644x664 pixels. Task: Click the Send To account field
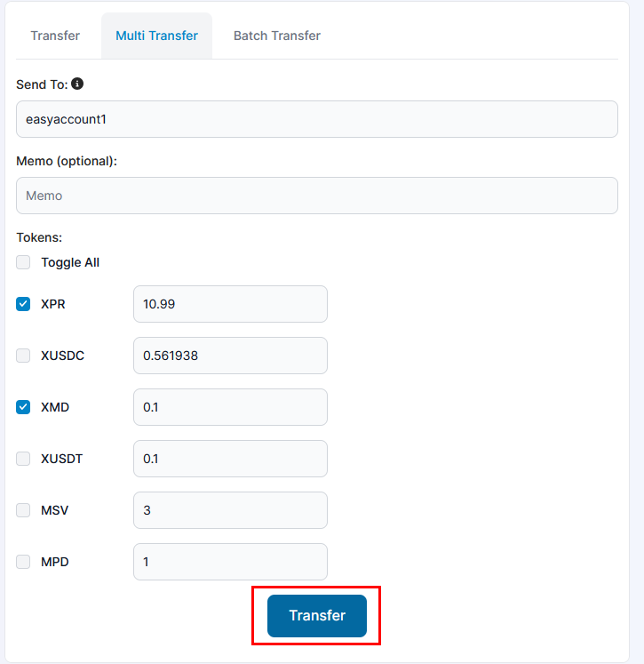tap(317, 119)
